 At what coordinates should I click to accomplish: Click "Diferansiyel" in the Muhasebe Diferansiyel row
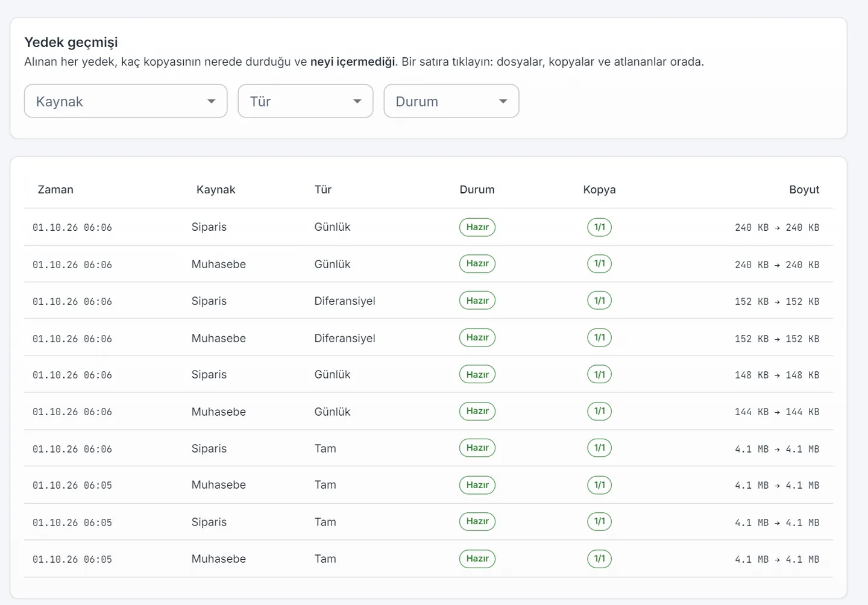(x=345, y=338)
